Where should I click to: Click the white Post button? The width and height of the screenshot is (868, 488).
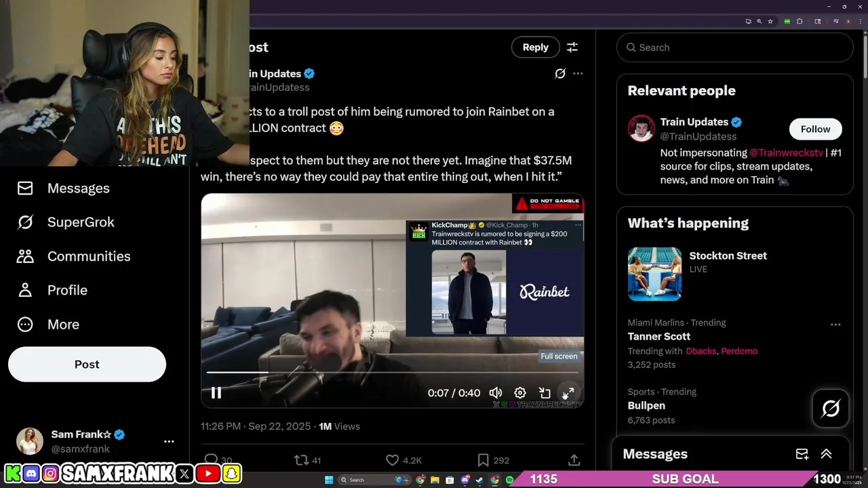point(87,364)
